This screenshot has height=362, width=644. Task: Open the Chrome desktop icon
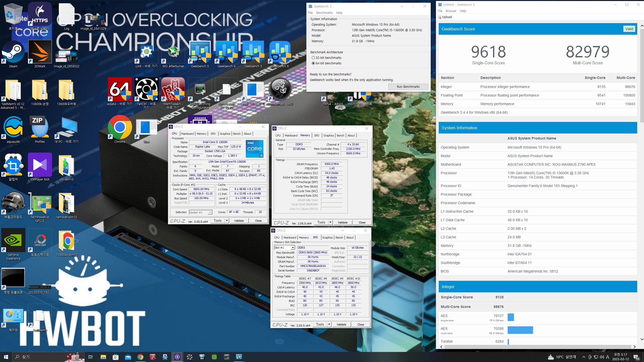120,129
